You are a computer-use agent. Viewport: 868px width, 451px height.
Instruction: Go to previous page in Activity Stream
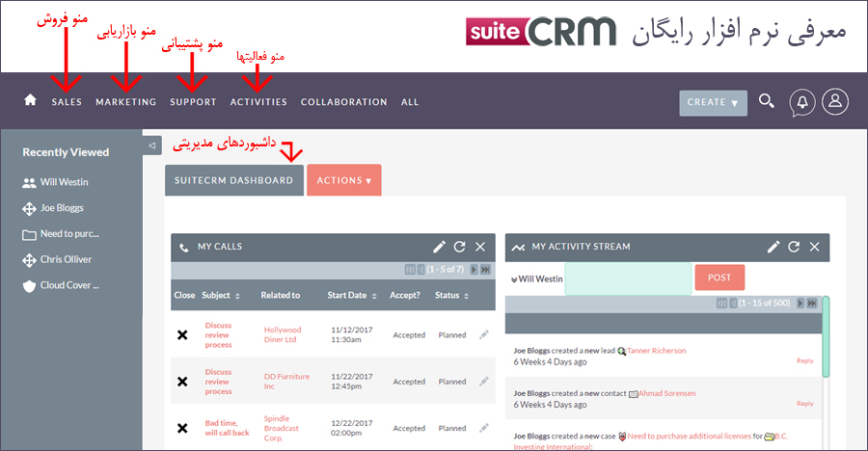pos(733,304)
